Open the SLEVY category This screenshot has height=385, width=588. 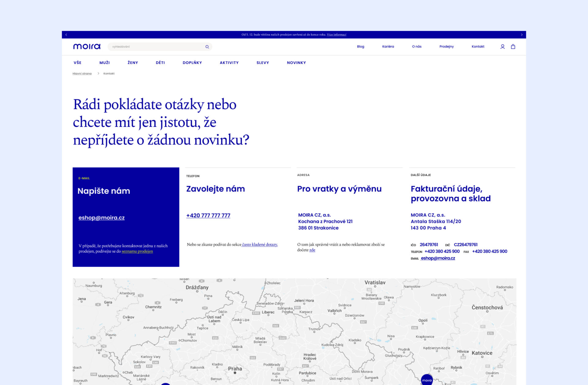262,63
